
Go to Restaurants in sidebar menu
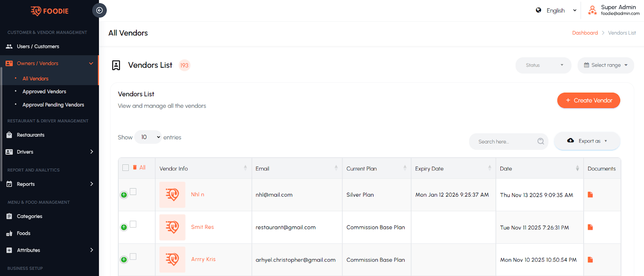click(x=31, y=135)
